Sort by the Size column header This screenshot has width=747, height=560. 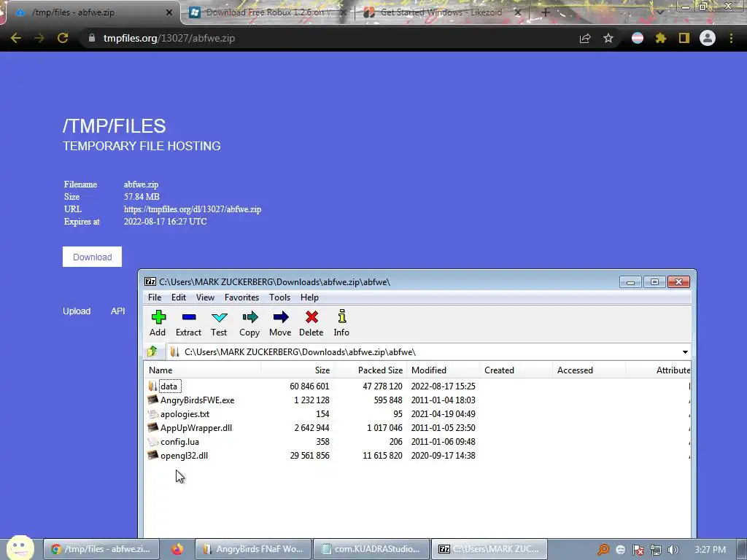point(298,370)
